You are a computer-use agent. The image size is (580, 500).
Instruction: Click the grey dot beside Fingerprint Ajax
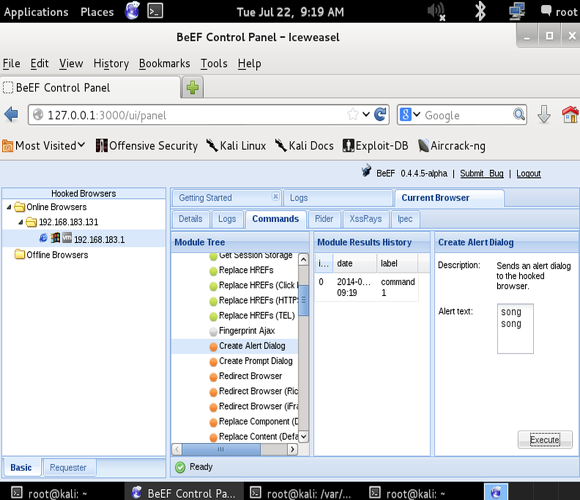point(213,332)
